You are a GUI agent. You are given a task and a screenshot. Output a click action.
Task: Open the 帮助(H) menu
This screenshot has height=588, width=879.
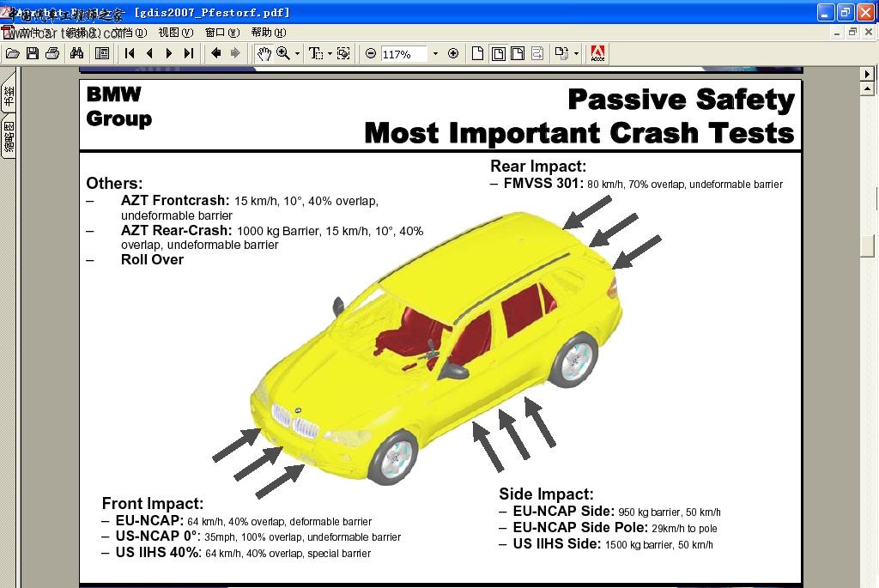pyautogui.click(x=269, y=33)
